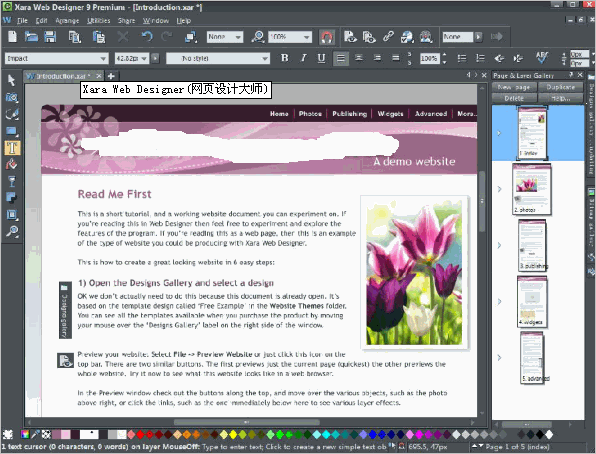Pick the blue color swatch
Viewport: 596px width, 454px height.
click(x=372, y=434)
